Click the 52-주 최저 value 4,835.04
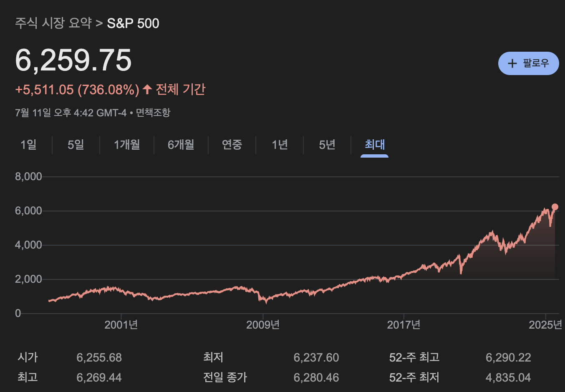This screenshot has width=565, height=392. click(508, 377)
